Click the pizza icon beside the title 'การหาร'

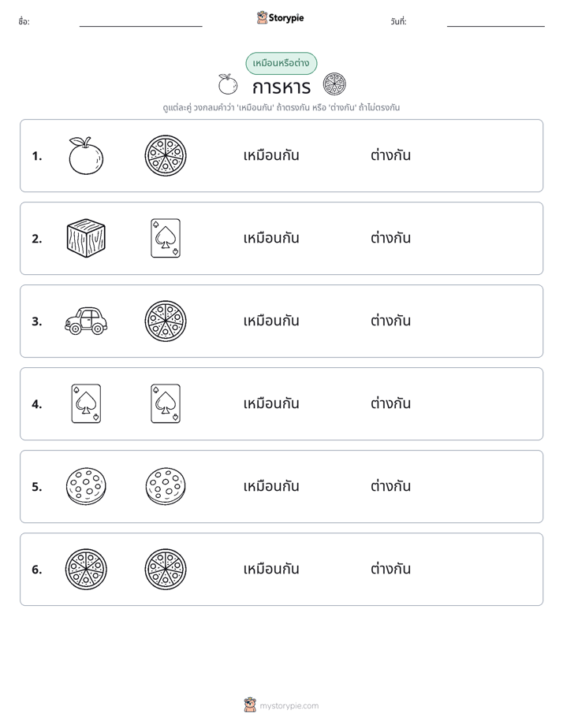pyautogui.click(x=334, y=84)
